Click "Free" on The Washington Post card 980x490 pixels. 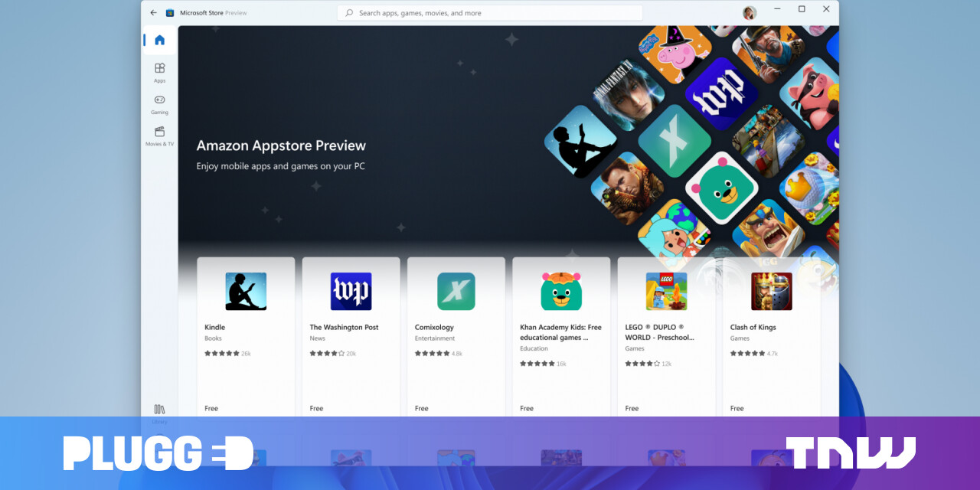[316, 409]
